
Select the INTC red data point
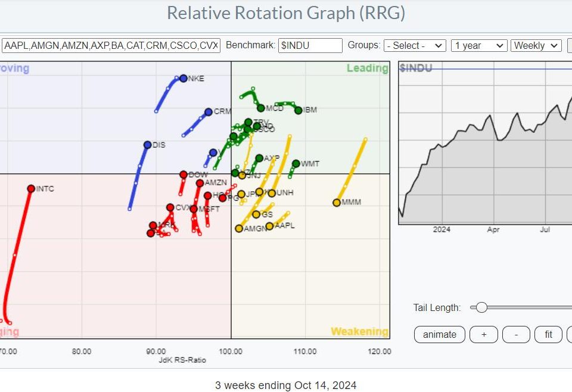31,189
